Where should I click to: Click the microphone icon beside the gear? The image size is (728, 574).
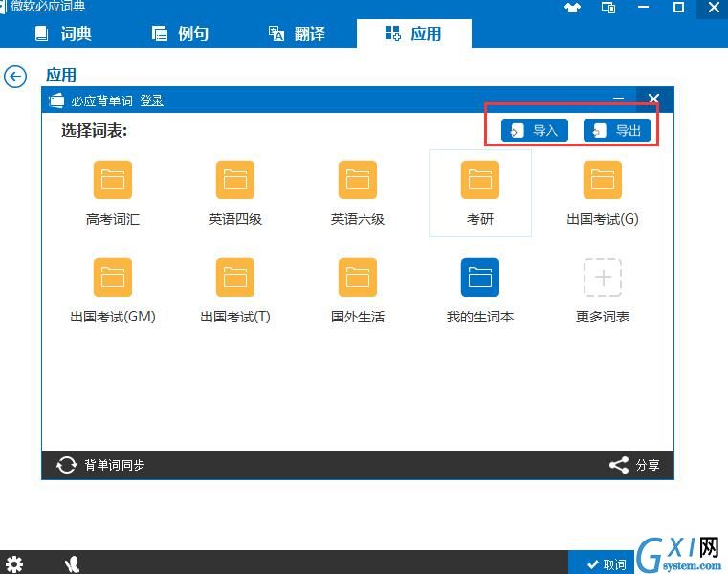(x=72, y=564)
